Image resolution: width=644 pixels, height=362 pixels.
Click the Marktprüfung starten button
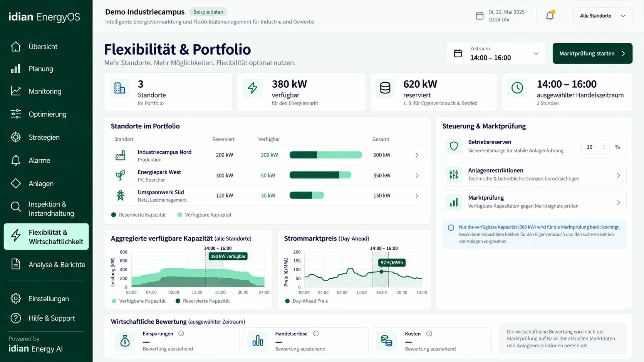tap(592, 53)
